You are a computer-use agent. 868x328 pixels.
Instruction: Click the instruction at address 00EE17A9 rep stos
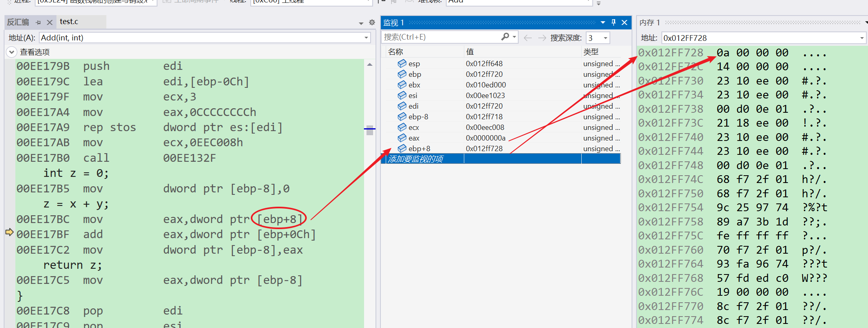(x=150, y=127)
